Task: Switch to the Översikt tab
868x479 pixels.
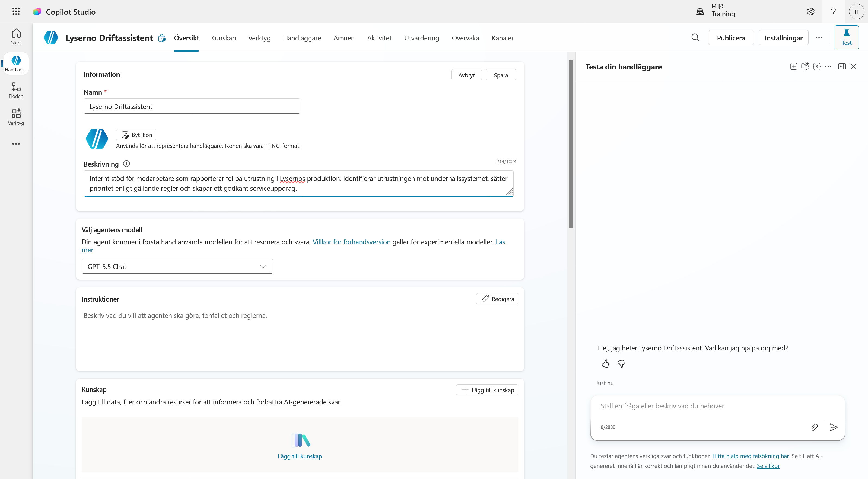Action: click(186, 38)
